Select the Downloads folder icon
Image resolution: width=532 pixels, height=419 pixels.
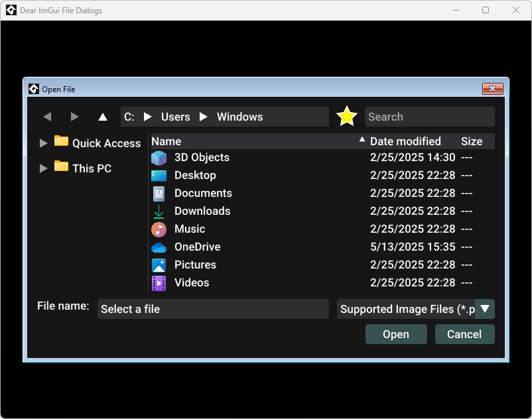click(x=159, y=211)
